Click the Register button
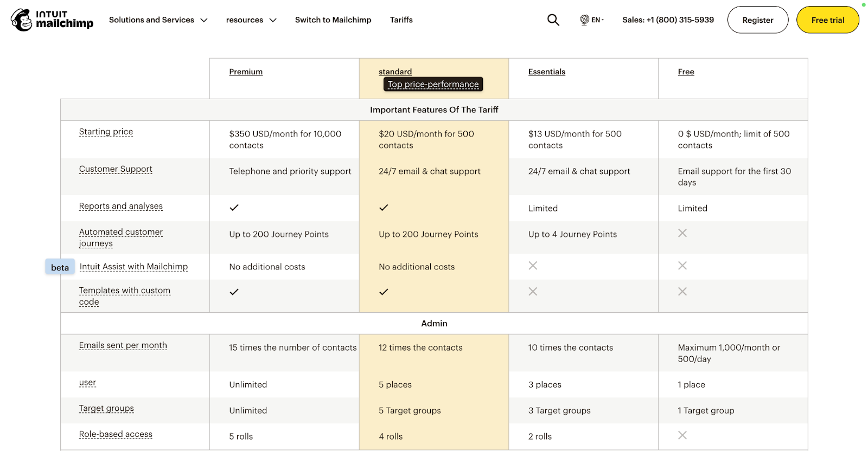Viewport: 868px width, 451px height. (x=757, y=20)
